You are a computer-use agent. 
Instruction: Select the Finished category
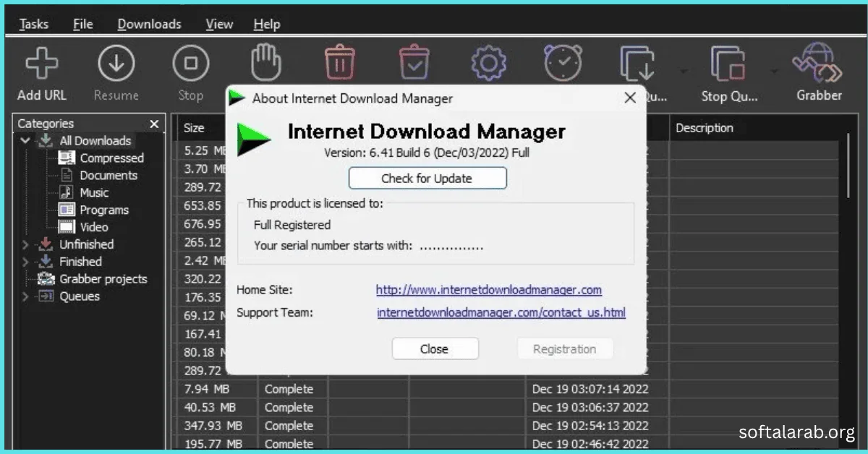(80, 262)
